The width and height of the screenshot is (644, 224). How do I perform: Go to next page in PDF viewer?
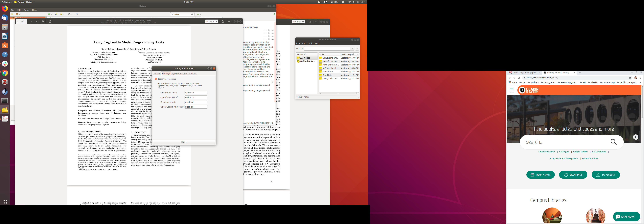coord(36,22)
